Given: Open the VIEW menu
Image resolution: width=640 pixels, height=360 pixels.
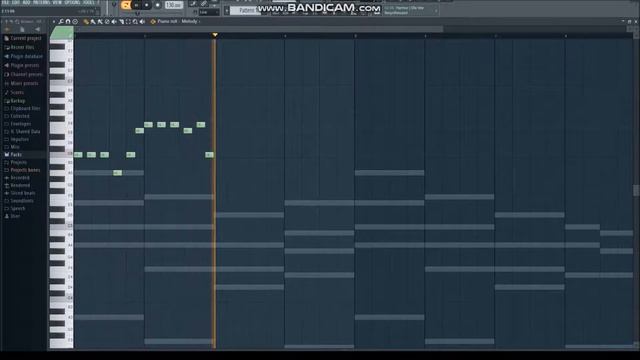Looking at the screenshot, I should pos(58,2).
